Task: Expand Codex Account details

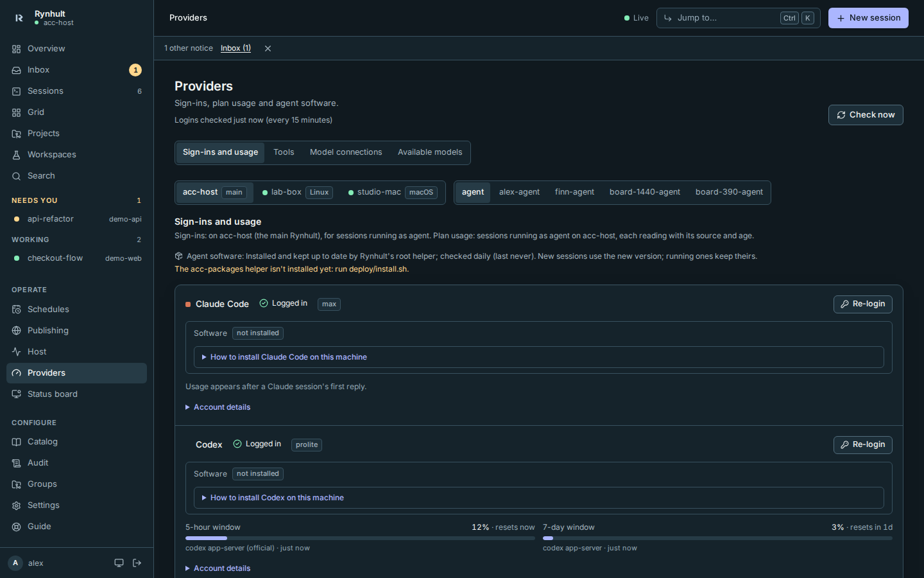Action: tap(218, 568)
